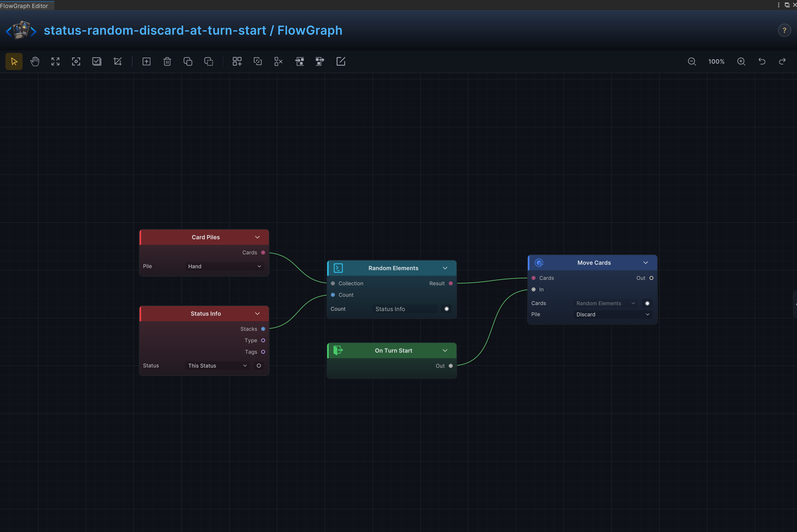This screenshot has height=532, width=797.
Task: Click the Random Elements terminal icon
Action: 338,268
